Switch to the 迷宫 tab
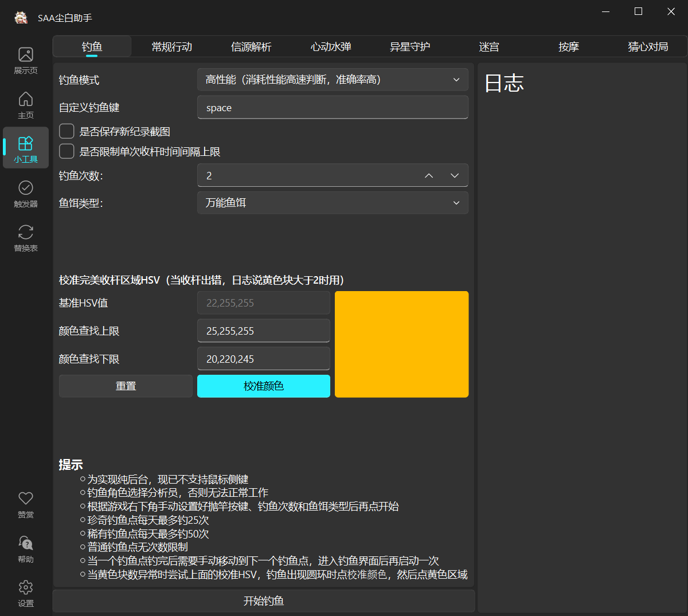This screenshot has height=616, width=688. tap(489, 47)
